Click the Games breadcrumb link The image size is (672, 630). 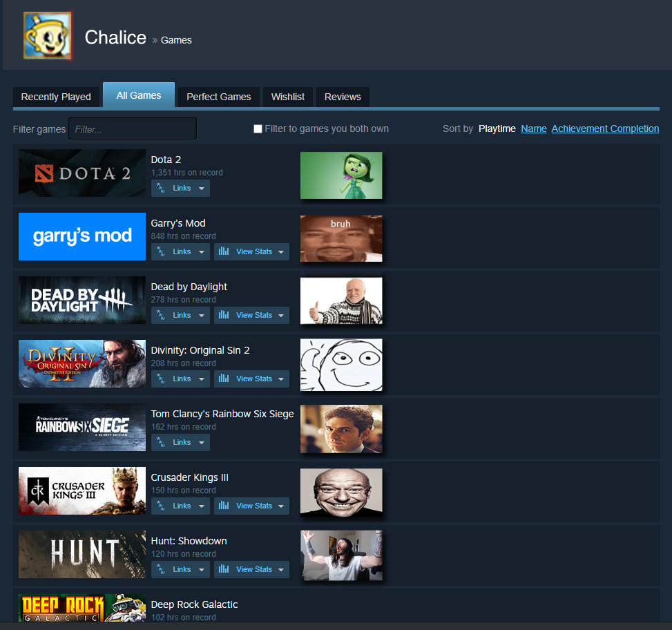point(176,40)
